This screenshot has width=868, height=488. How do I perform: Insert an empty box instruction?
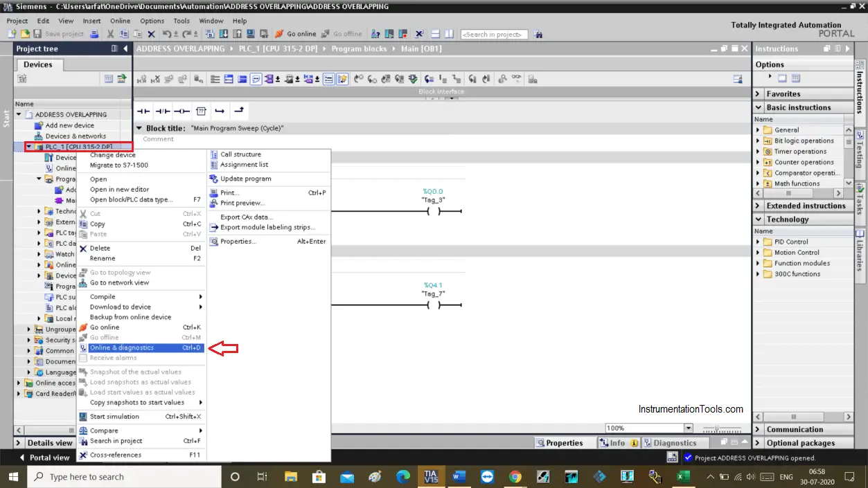(201, 111)
